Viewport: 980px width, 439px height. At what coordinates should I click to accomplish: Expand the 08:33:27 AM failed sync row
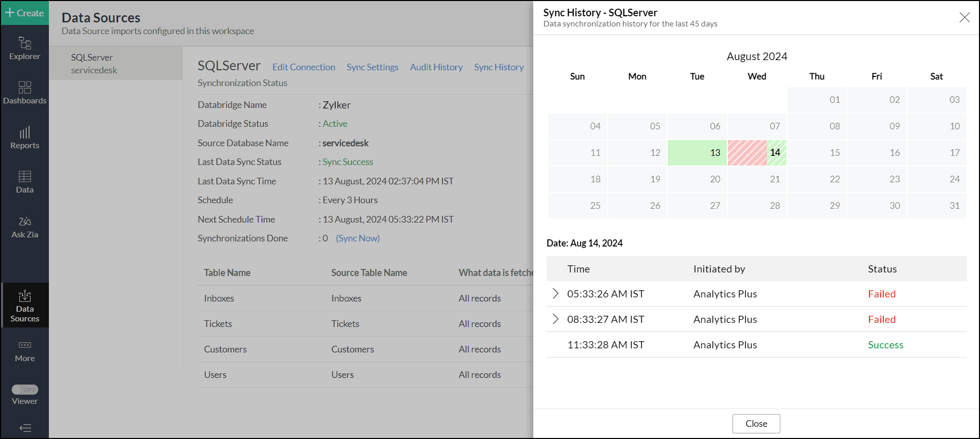(x=555, y=319)
